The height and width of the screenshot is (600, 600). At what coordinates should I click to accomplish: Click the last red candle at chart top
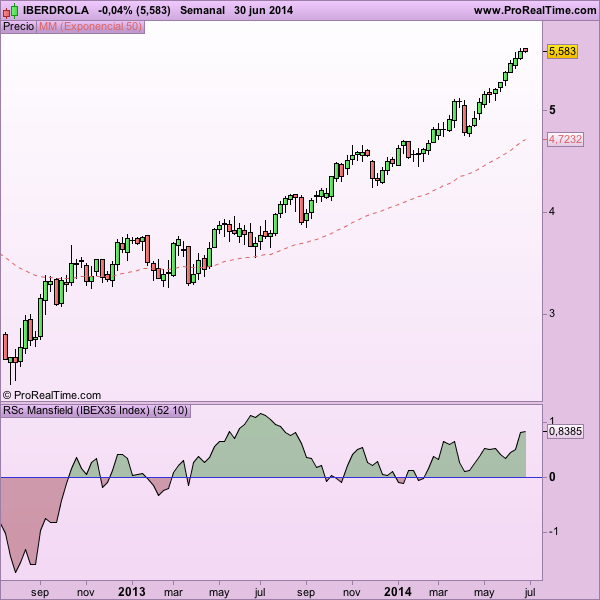pos(526,50)
